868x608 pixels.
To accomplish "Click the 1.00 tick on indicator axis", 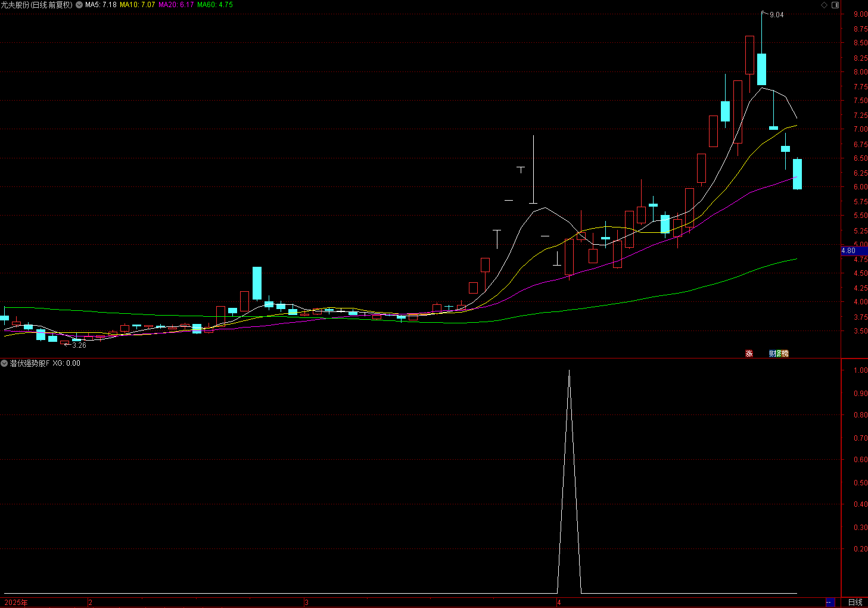I will (x=860, y=370).
